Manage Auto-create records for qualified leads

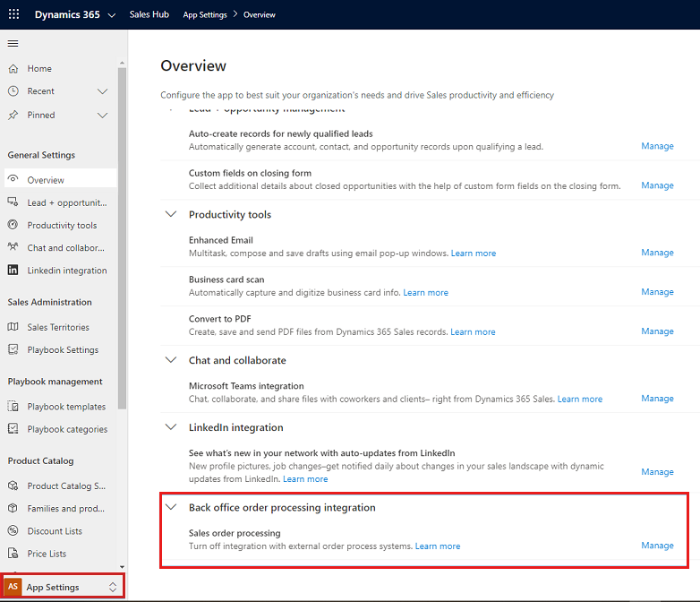pyautogui.click(x=657, y=146)
